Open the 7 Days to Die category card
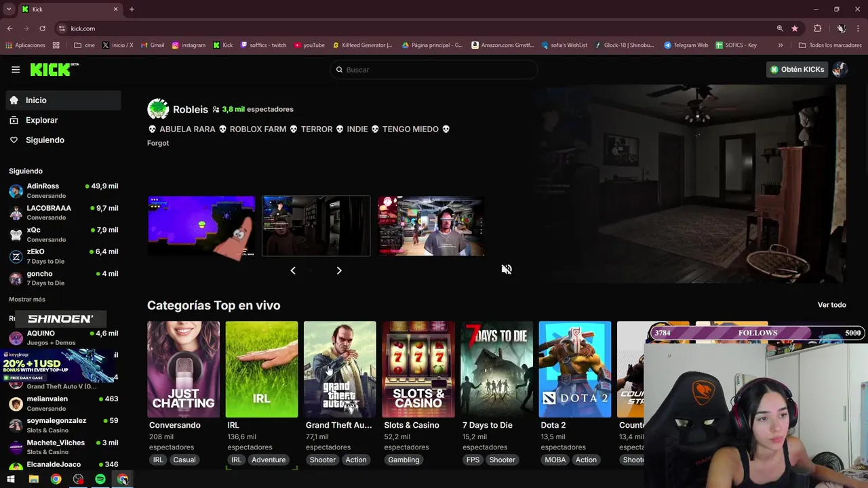 pos(496,369)
